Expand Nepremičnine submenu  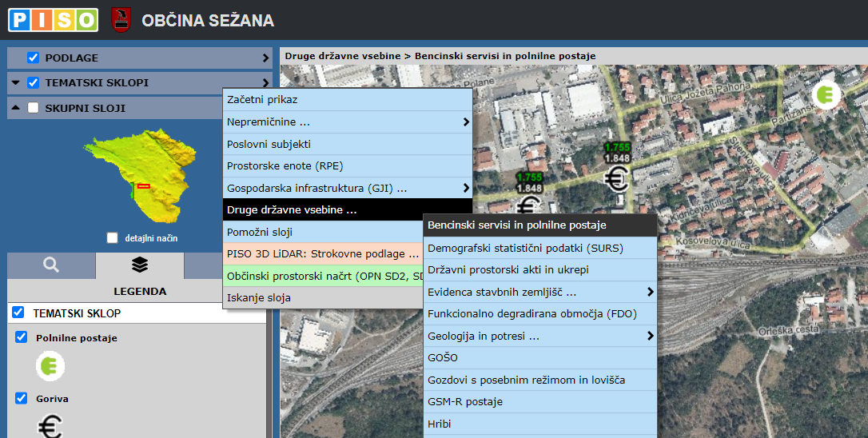click(347, 122)
